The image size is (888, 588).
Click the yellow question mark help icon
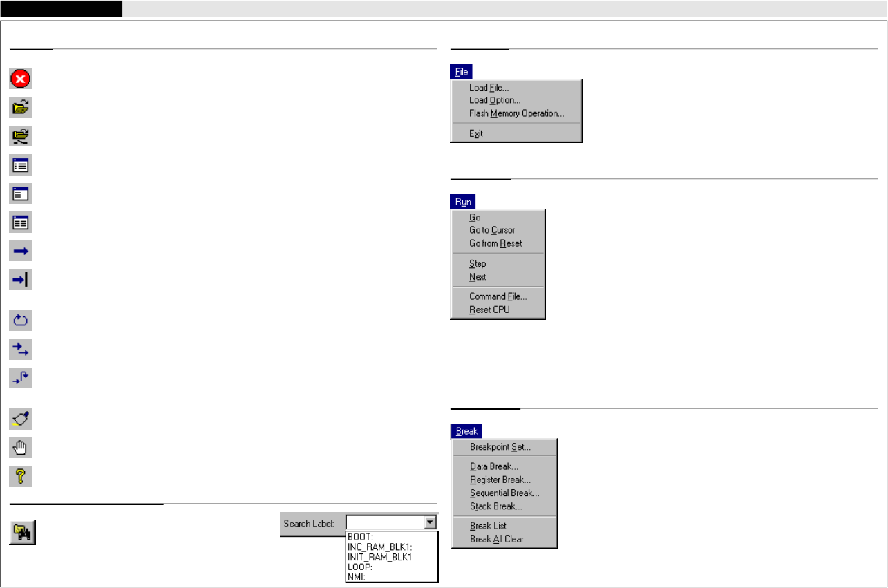pos(21,476)
